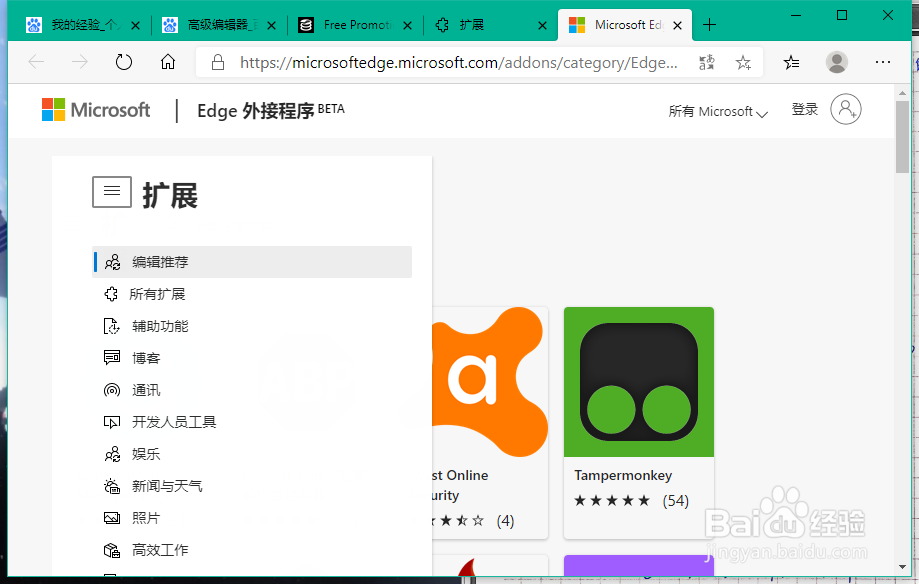Click the 新闻与天气 weather icon

pos(112,485)
